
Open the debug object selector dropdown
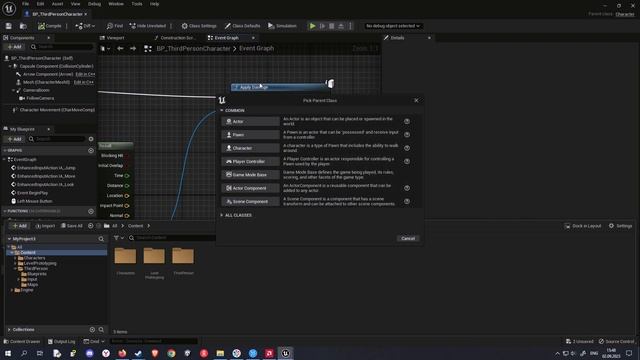click(x=393, y=26)
